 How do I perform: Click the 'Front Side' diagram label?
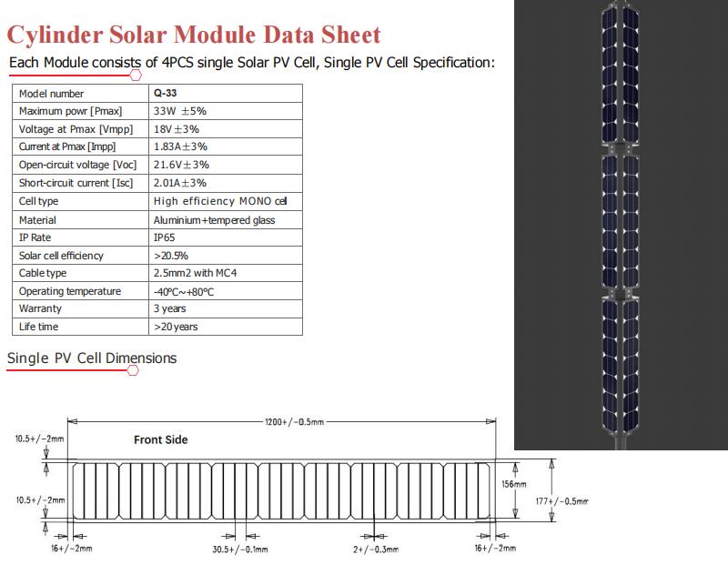(x=161, y=440)
